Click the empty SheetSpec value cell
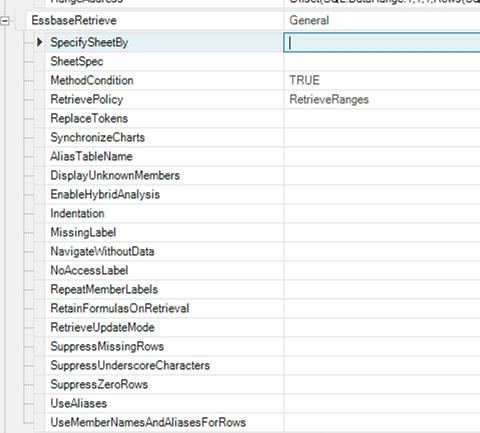The image size is (480, 433). pos(382,61)
